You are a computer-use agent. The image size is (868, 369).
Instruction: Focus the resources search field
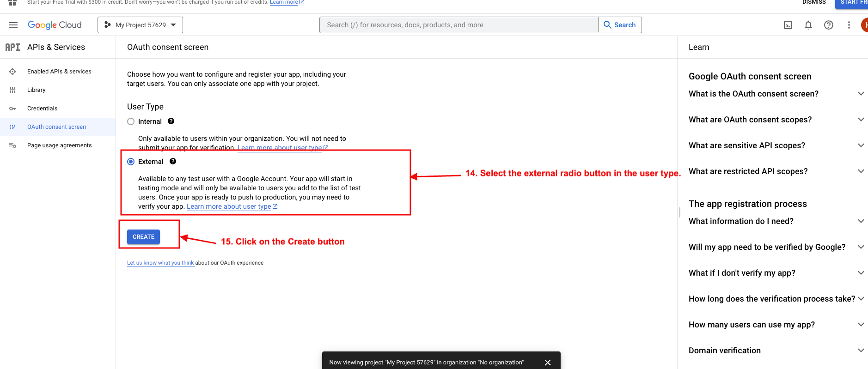[x=458, y=25]
